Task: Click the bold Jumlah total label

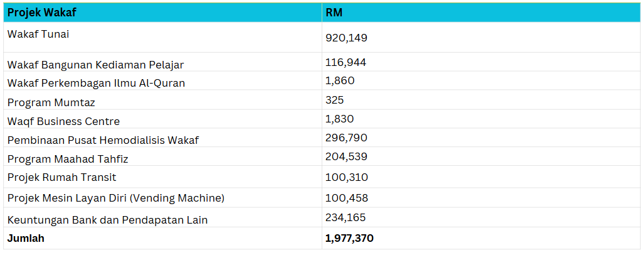Action: 26,239
